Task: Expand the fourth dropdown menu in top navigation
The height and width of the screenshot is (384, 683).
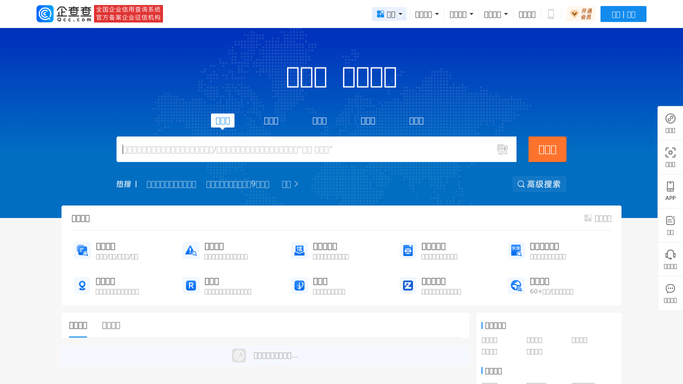Action: coord(496,14)
